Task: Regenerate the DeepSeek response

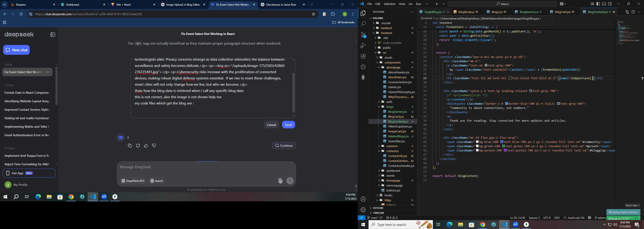Action: click(138, 146)
